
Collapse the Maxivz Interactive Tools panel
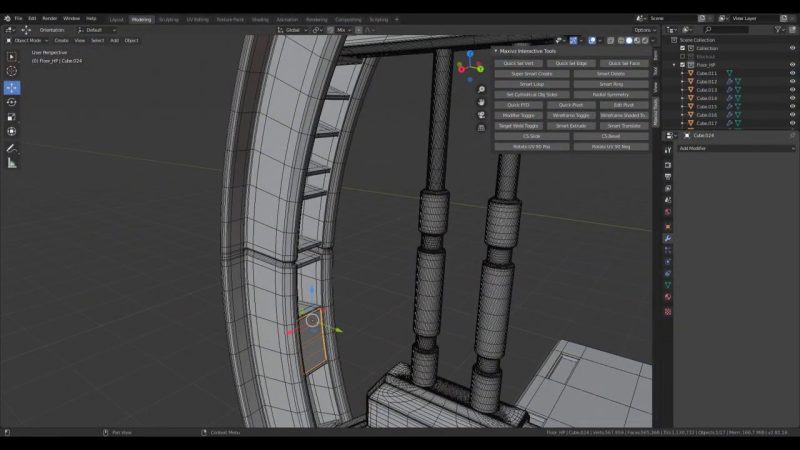point(496,51)
